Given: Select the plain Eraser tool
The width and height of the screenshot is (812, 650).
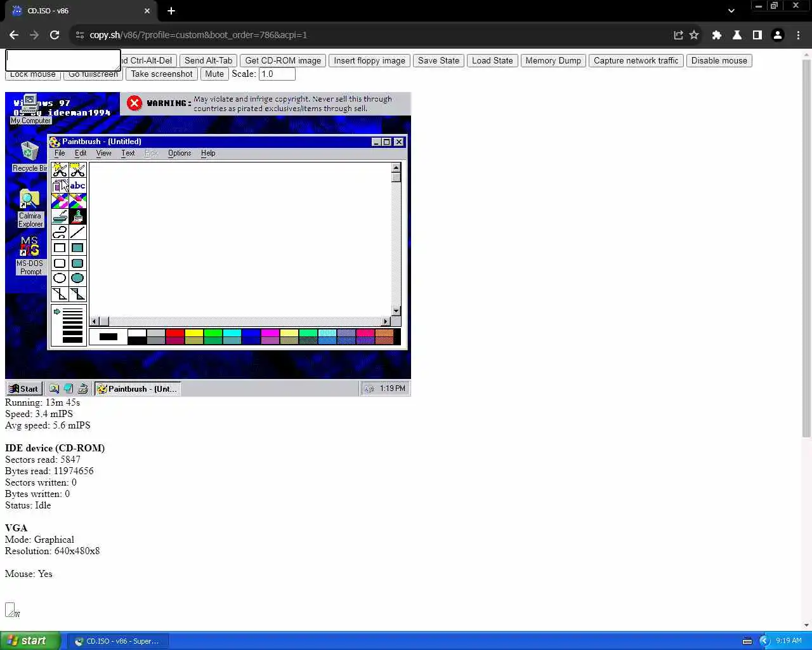Looking at the screenshot, I should (77, 201).
